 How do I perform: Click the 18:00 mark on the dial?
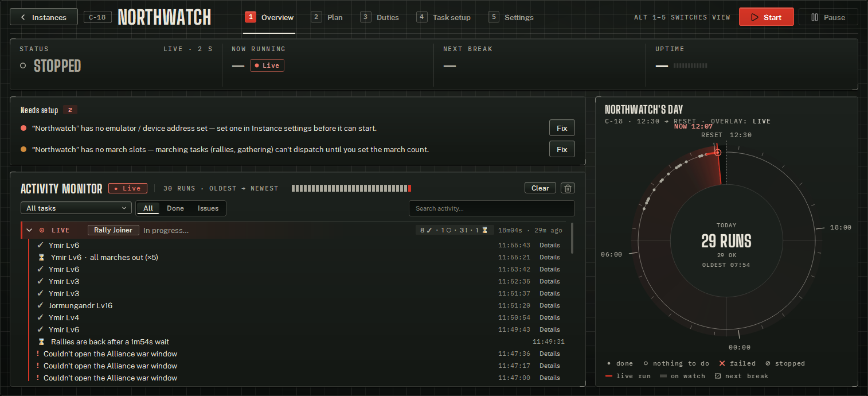click(x=840, y=227)
